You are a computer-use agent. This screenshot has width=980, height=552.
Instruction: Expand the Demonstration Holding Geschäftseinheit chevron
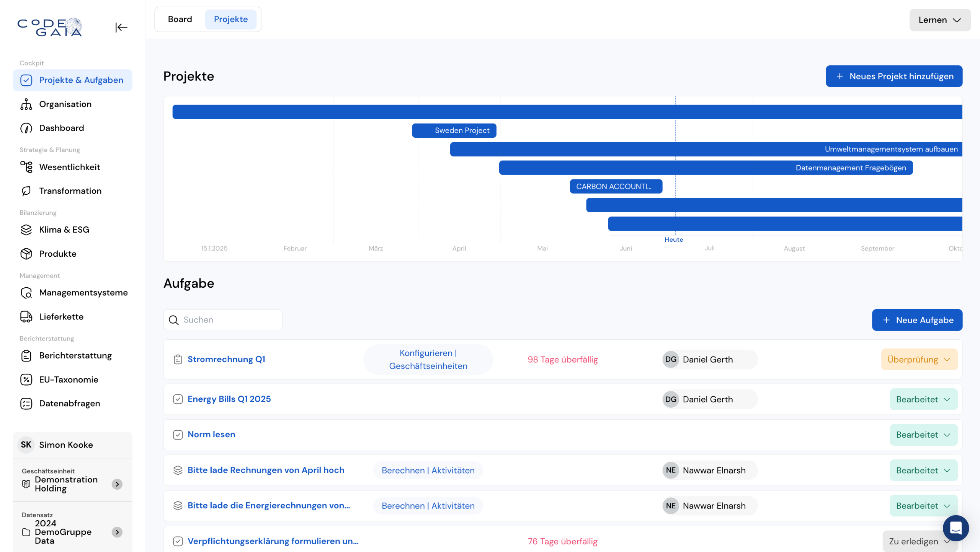click(x=117, y=484)
